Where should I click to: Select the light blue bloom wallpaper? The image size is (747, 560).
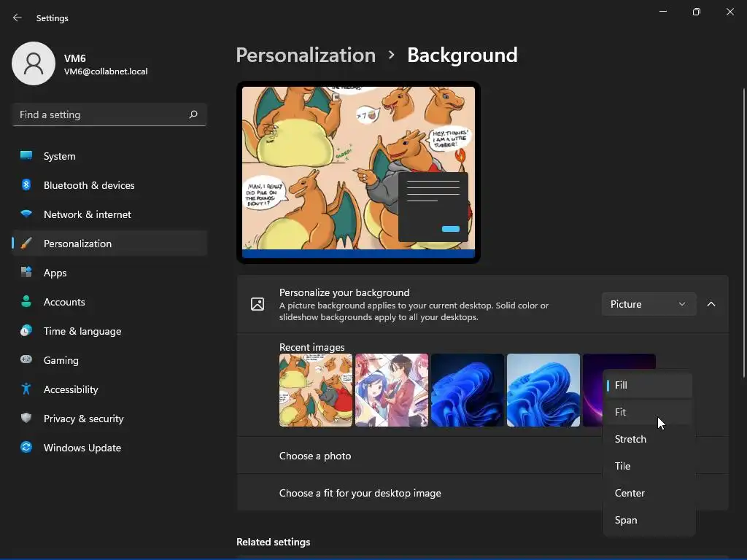[543, 390]
